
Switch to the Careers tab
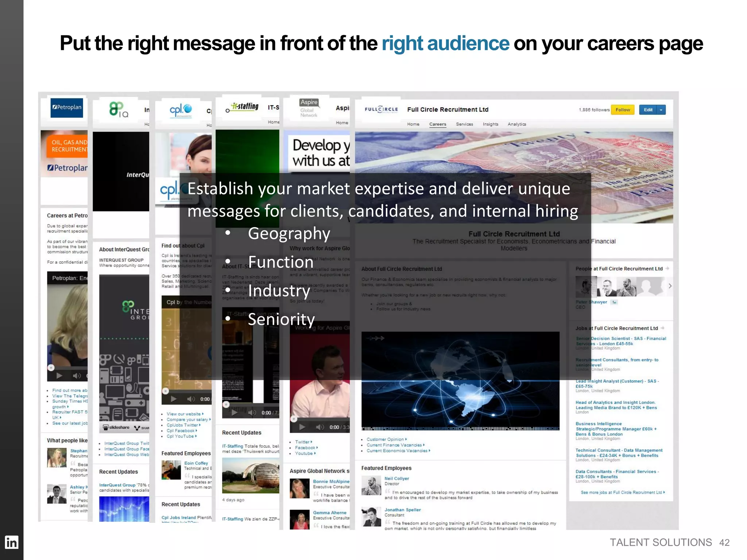pyautogui.click(x=438, y=124)
